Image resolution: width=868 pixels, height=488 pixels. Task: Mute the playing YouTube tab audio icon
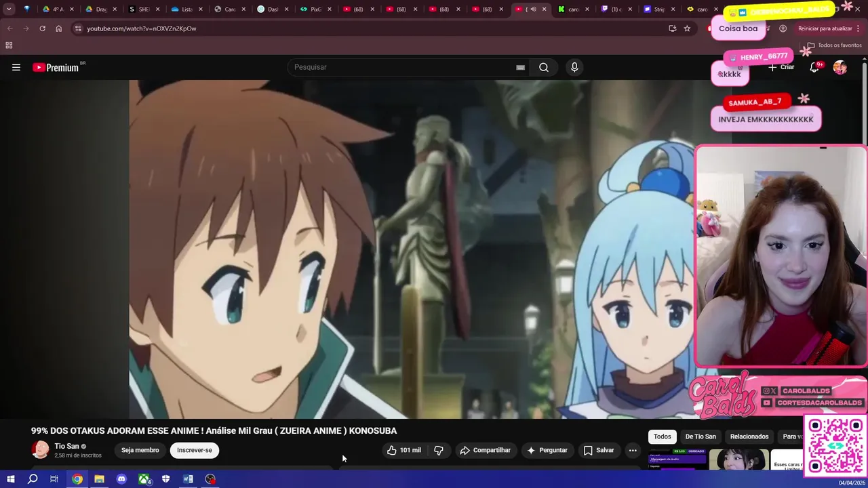533,9
